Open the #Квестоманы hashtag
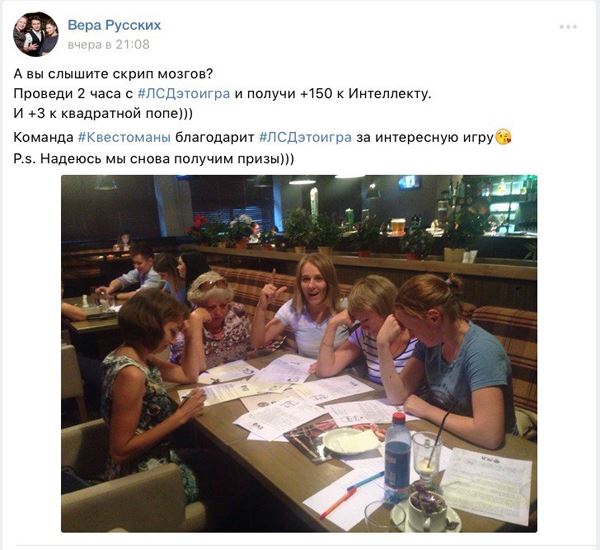 pos(124,137)
